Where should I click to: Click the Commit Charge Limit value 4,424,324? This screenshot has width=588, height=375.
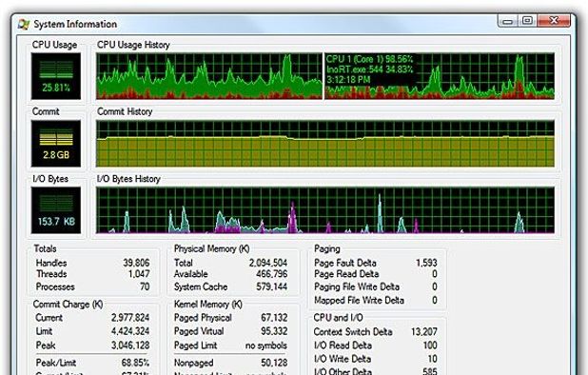click(130, 331)
